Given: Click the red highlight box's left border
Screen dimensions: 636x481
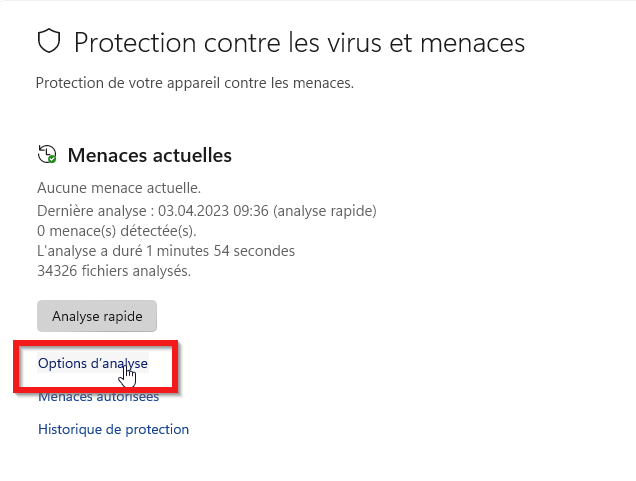Looking at the screenshot, I should click(x=16, y=367).
